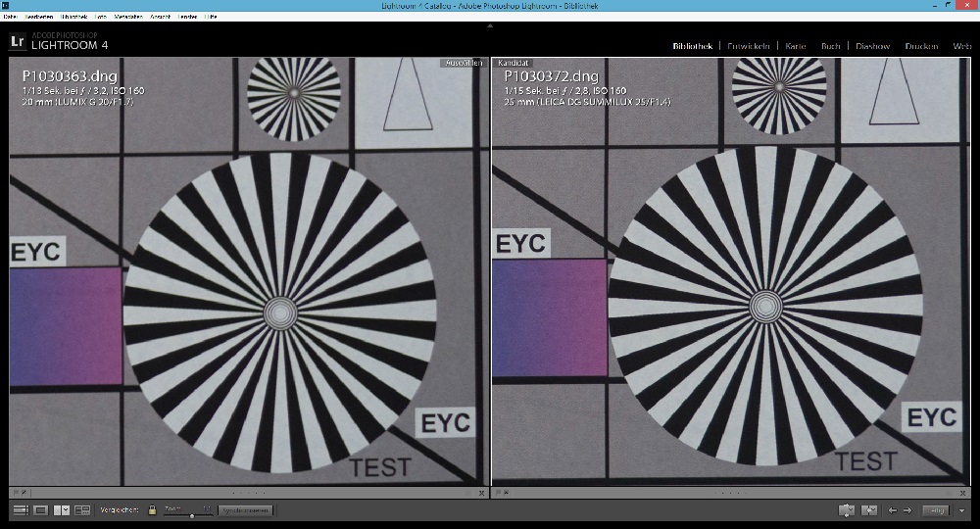Click the Vergleichen label
This screenshot has height=529, width=980.
(x=120, y=510)
